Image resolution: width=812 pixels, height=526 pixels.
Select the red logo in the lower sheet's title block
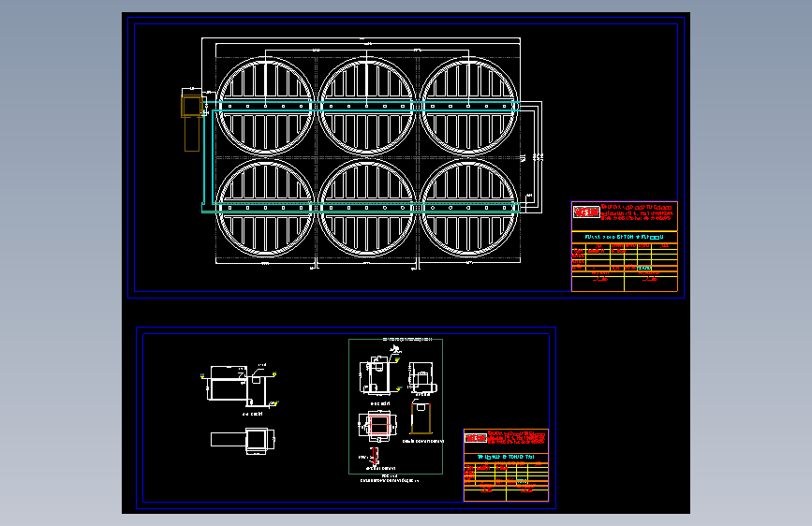pos(476,438)
